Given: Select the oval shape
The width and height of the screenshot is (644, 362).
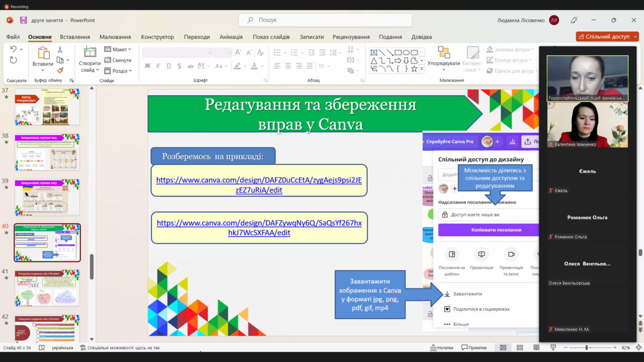Looking at the screenshot, I should pyautogui.click(x=406, y=52).
